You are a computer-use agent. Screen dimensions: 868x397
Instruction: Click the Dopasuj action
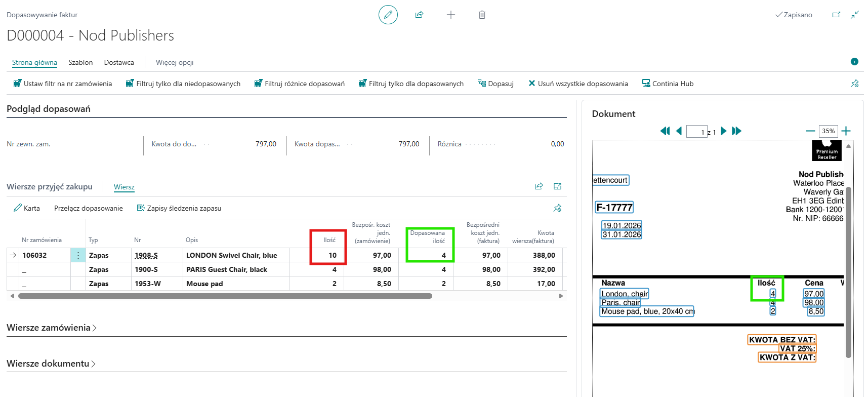[495, 84]
